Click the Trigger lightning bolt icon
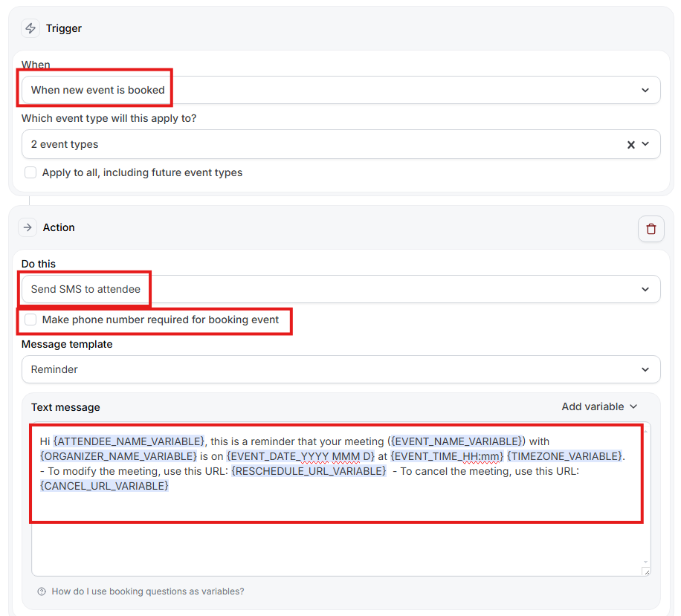 pos(30,28)
